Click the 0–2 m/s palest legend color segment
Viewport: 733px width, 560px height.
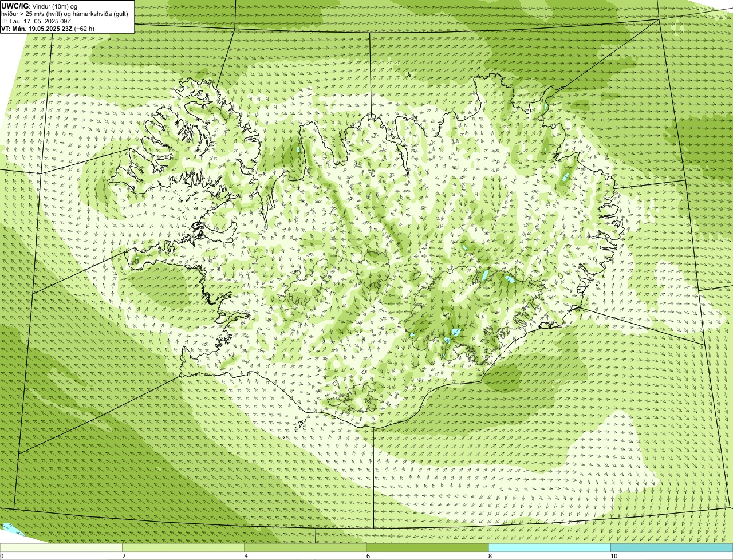[61, 547]
